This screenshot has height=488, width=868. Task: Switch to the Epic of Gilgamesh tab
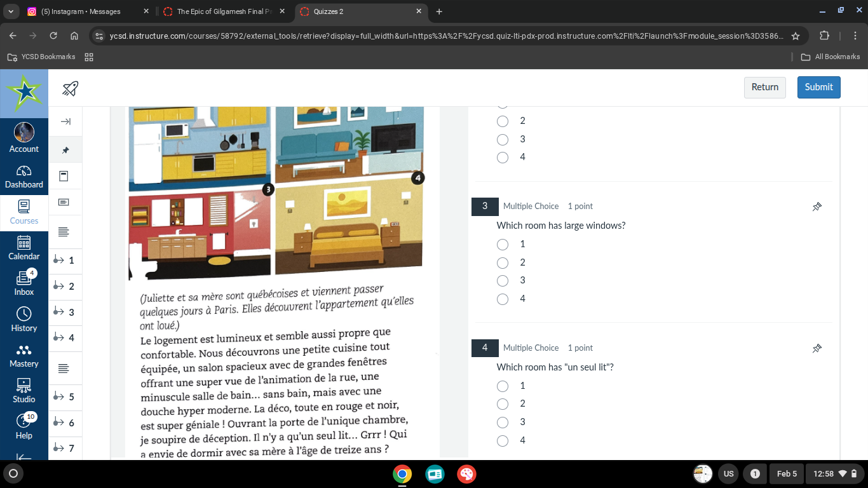pos(221,11)
